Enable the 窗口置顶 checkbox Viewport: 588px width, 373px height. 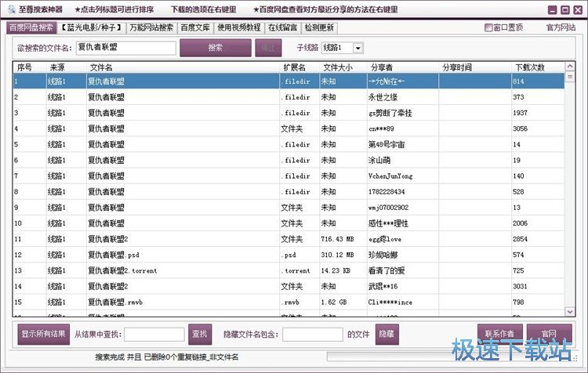click(488, 27)
